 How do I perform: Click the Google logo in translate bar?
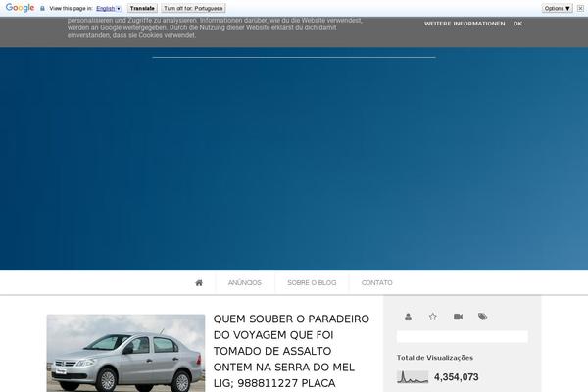tap(20, 8)
